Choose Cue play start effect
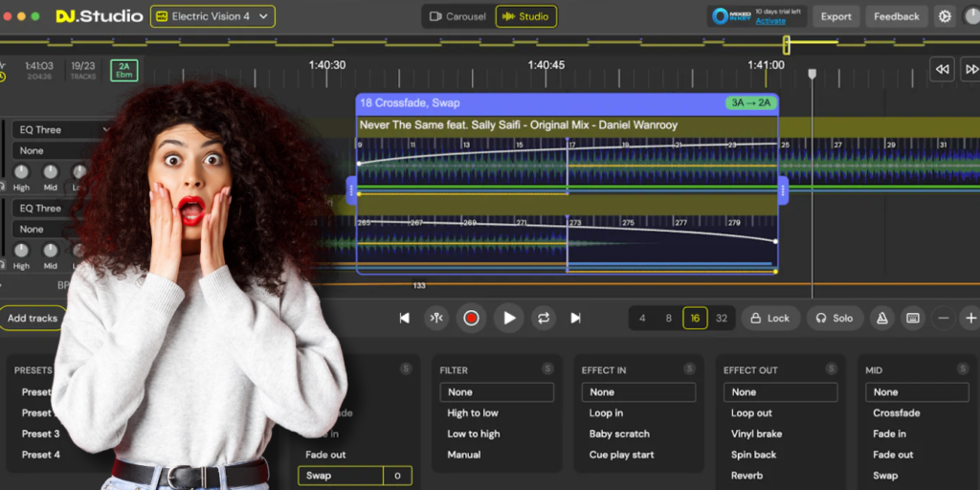The width and height of the screenshot is (980, 490). 621,455
